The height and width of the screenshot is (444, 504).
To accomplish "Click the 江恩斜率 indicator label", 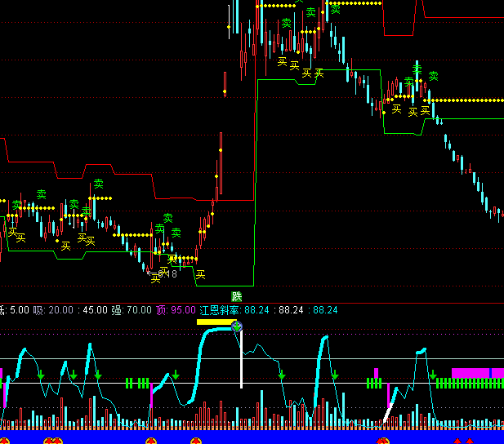I will (220, 310).
